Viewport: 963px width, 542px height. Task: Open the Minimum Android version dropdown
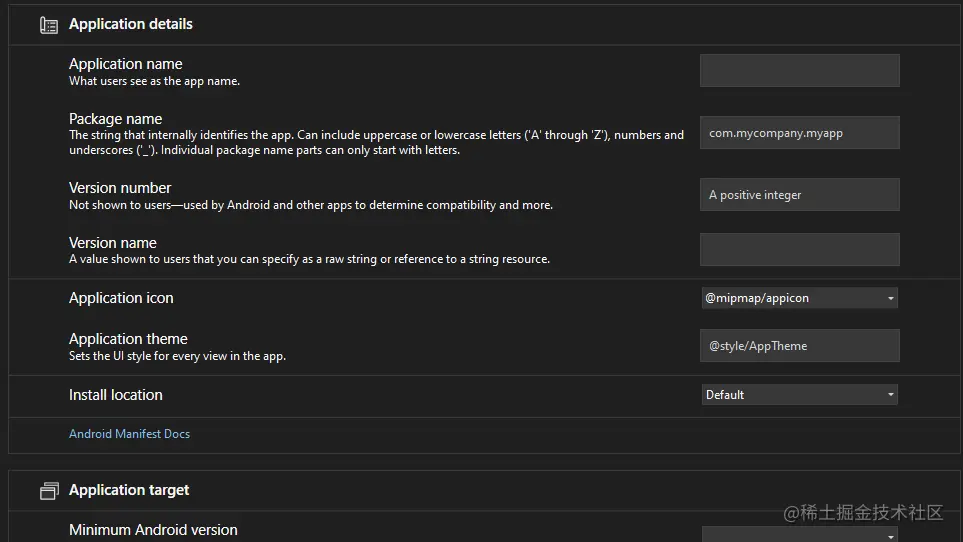(x=799, y=535)
